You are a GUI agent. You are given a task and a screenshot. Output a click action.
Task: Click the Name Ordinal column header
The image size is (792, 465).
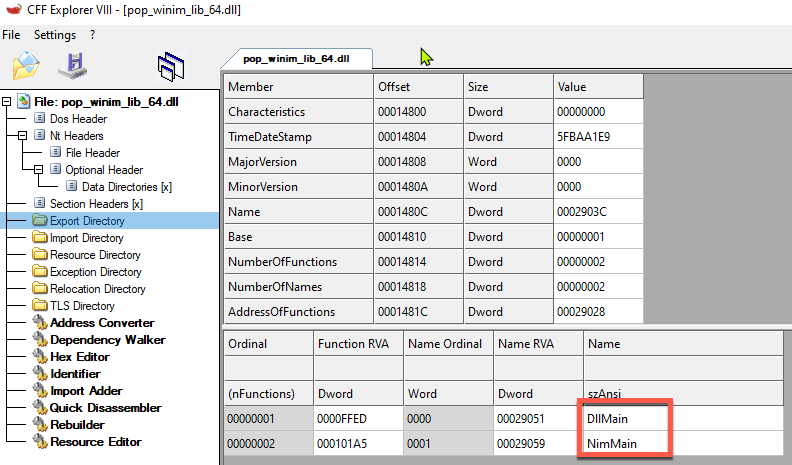coord(448,344)
